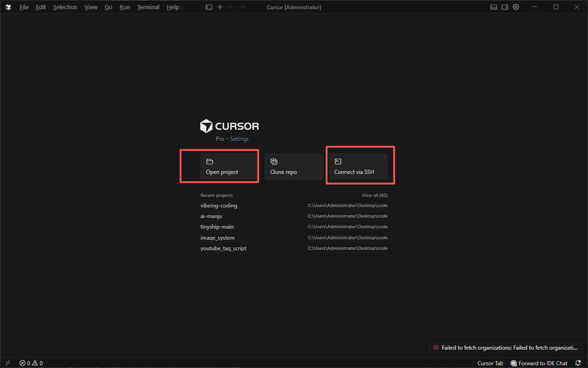
Task: Maximize the Cursor window
Action: [556, 7]
